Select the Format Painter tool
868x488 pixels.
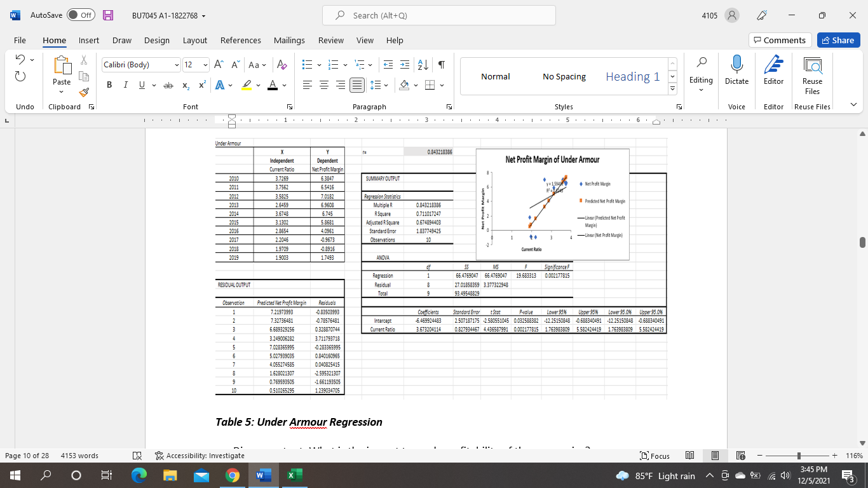point(83,91)
